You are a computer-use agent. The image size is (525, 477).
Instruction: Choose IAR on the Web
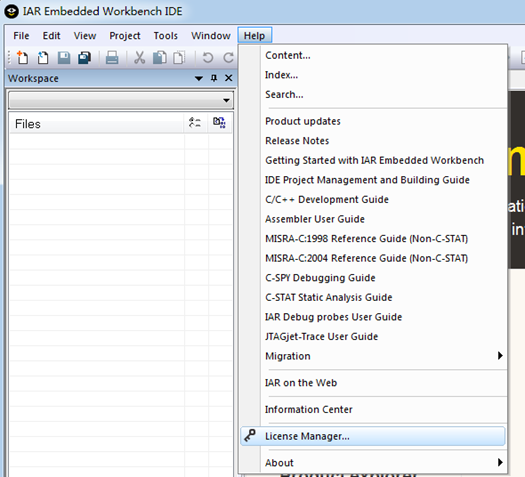point(373,383)
